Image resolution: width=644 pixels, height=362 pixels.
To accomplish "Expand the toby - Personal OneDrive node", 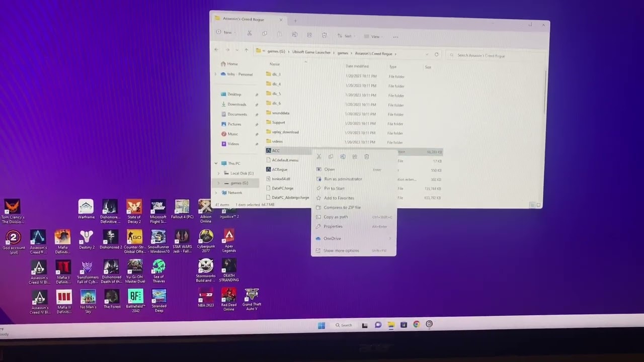I will [x=216, y=74].
